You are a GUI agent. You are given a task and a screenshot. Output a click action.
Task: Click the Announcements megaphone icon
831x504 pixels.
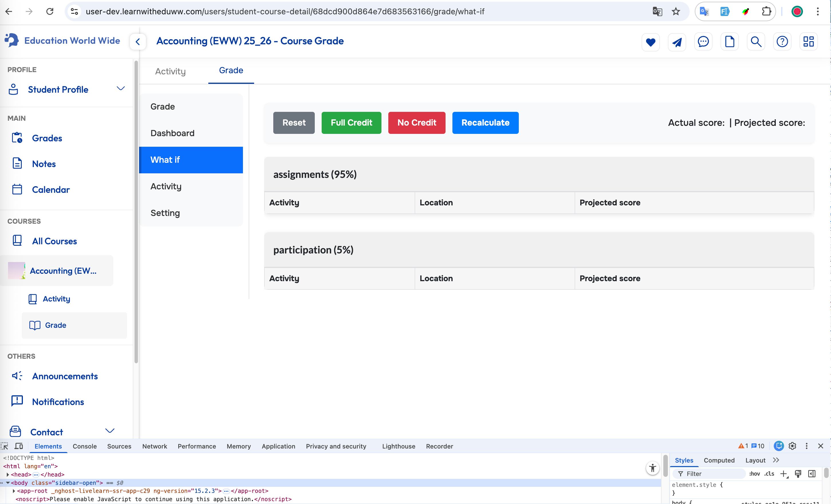pyautogui.click(x=17, y=376)
